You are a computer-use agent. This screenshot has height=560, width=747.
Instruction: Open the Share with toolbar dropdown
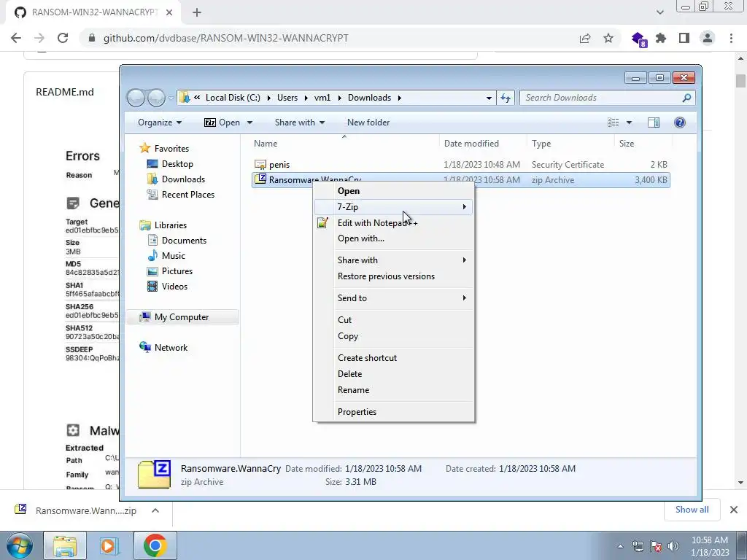pyautogui.click(x=300, y=122)
